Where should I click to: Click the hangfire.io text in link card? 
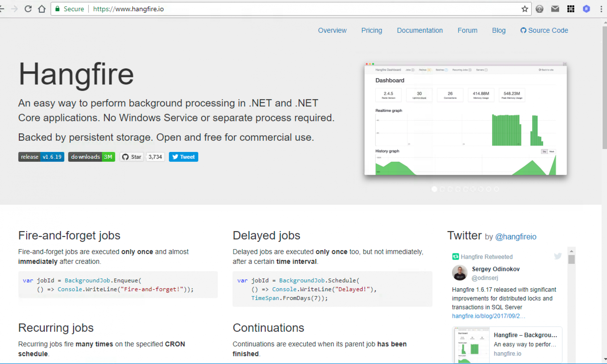click(507, 353)
